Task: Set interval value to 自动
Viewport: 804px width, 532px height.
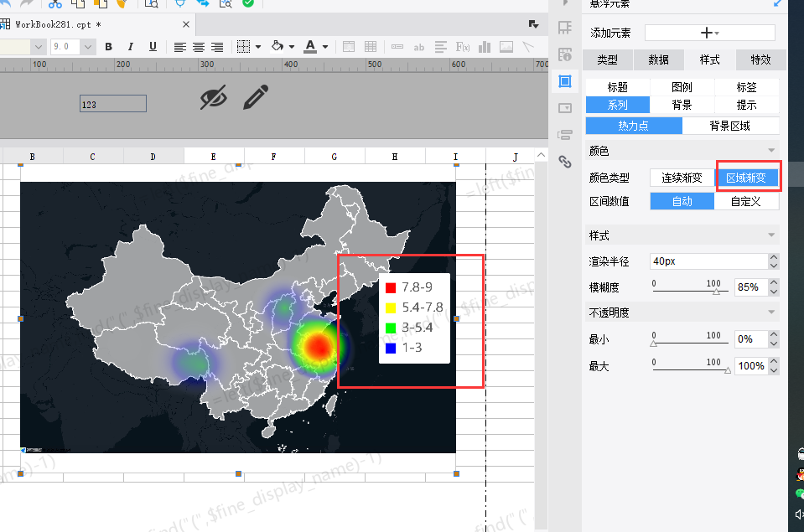Action: pyautogui.click(x=682, y=201)
